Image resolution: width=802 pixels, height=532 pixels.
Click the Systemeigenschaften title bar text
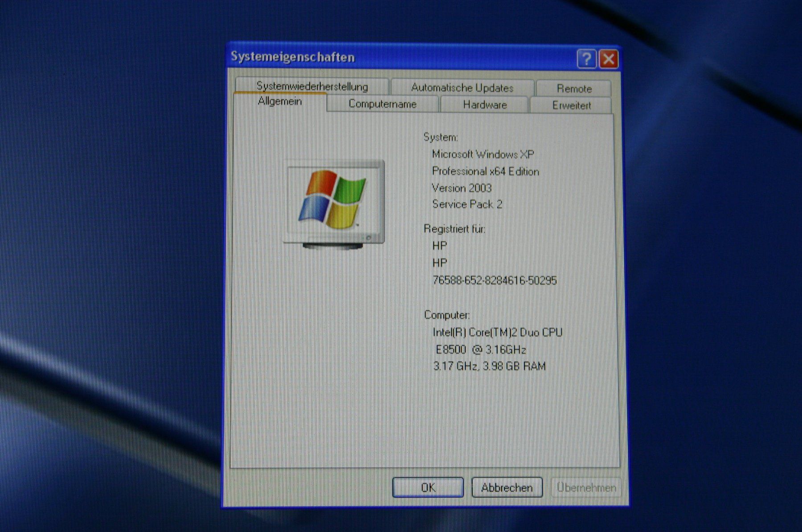click(293, 57)
